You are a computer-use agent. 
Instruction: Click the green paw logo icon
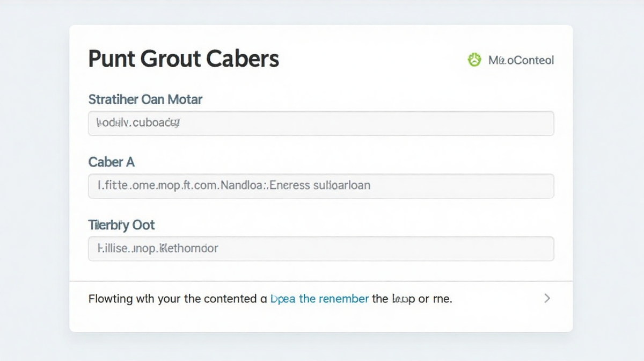click(x=474, y=60)
